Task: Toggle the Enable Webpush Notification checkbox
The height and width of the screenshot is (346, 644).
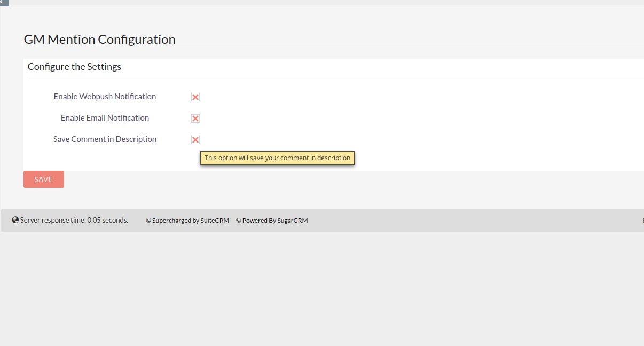Action: 195,97
